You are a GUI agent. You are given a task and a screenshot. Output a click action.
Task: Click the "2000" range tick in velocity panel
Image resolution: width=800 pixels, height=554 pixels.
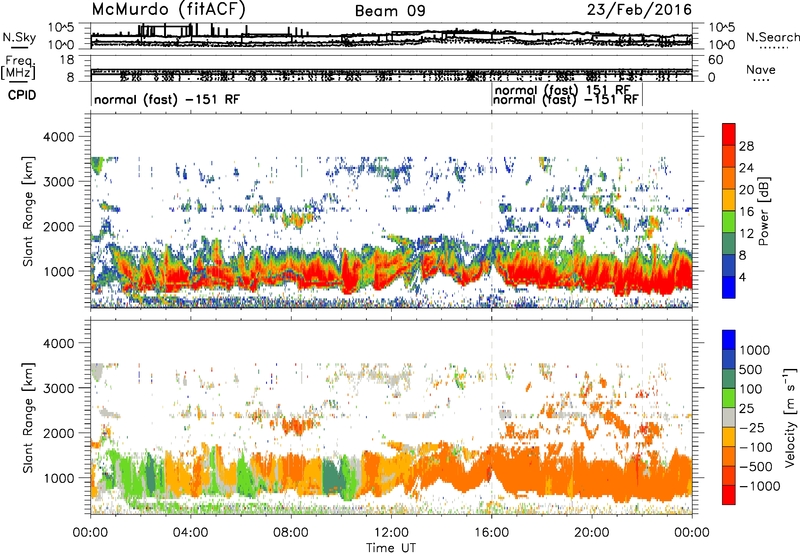pos(59,433)
